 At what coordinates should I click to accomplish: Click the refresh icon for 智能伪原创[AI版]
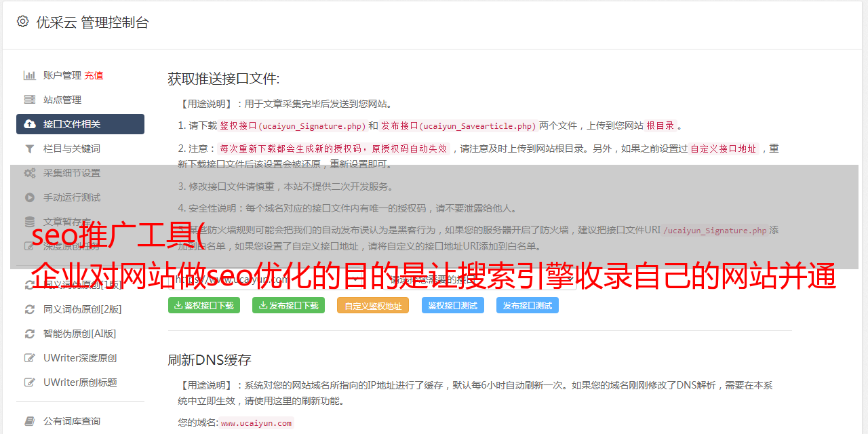point(30,334)
